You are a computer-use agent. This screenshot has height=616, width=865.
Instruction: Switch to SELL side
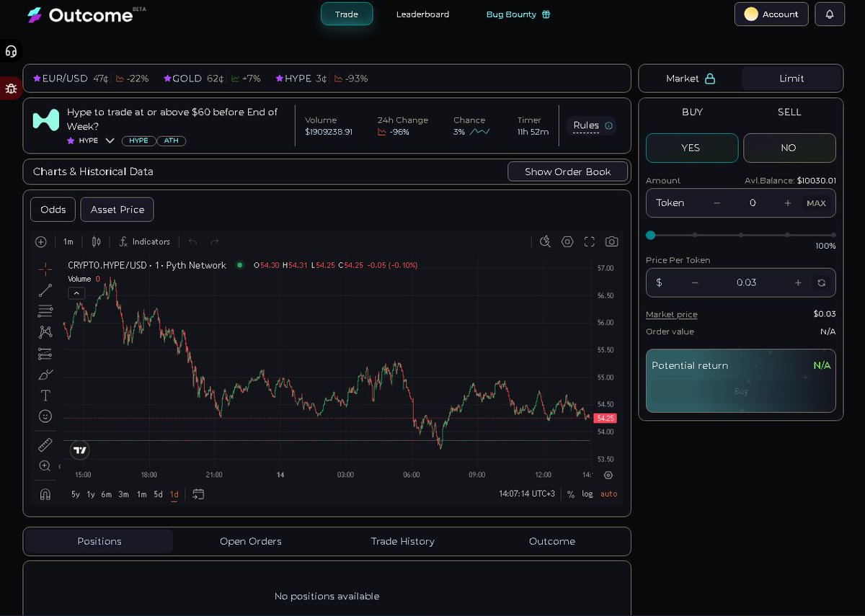[789, 112]
